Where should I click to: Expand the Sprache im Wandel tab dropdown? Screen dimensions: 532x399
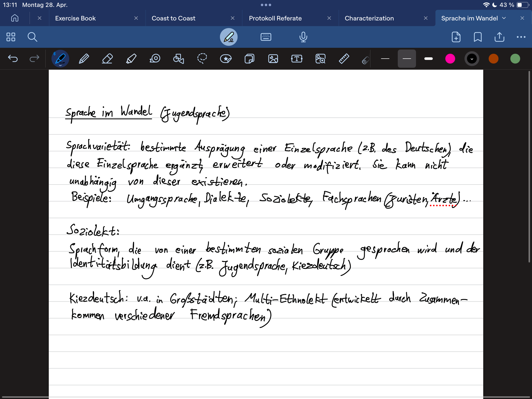coord(504,18)
